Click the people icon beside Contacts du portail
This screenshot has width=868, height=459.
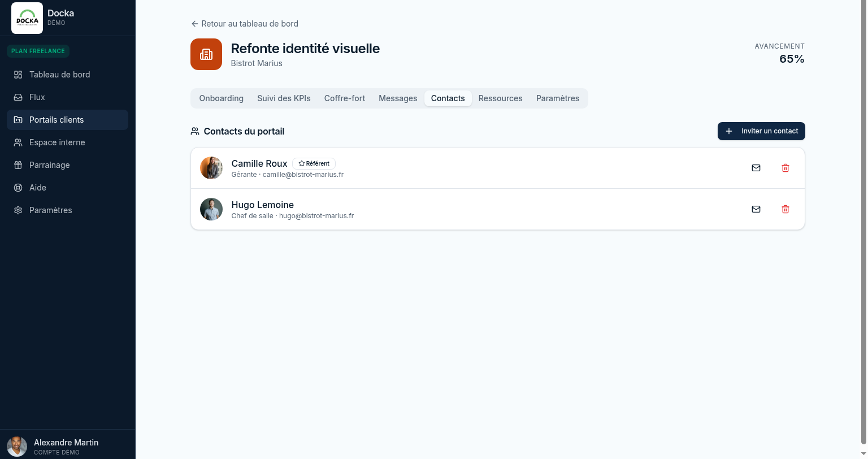point(195,131)
